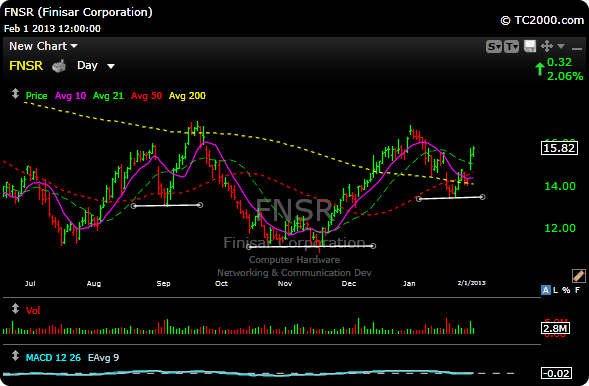Click the Aug date axis label

[94, 283]
